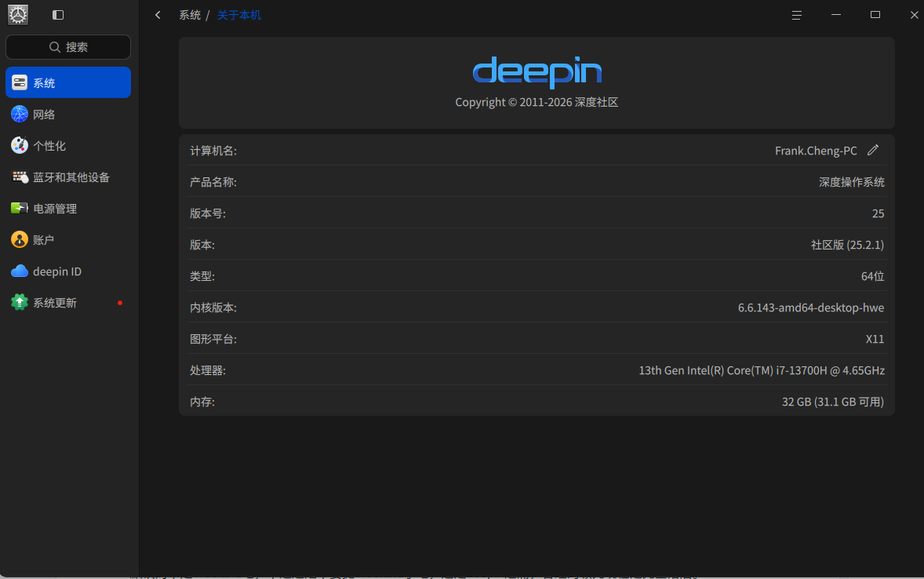Screen dimensions: 924x579
Task: Click the 系统 breadcrumb link
Action: [x=190, y=15]
